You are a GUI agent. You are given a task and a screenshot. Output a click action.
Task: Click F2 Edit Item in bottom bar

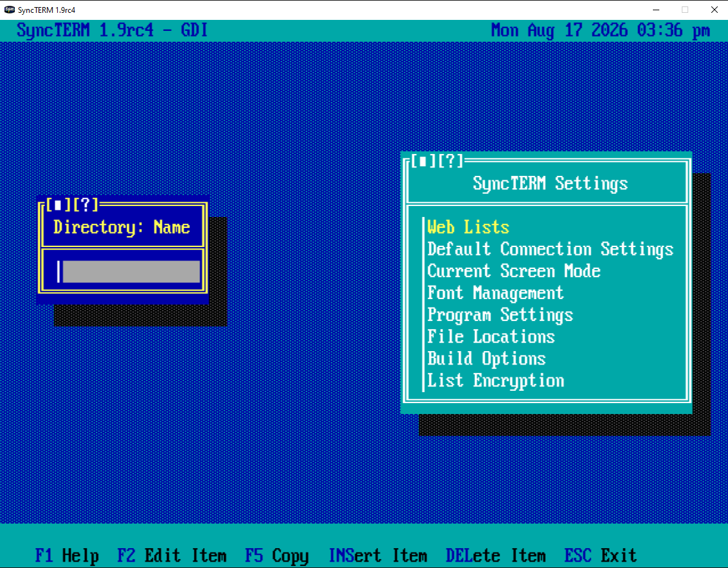(172, 555)
